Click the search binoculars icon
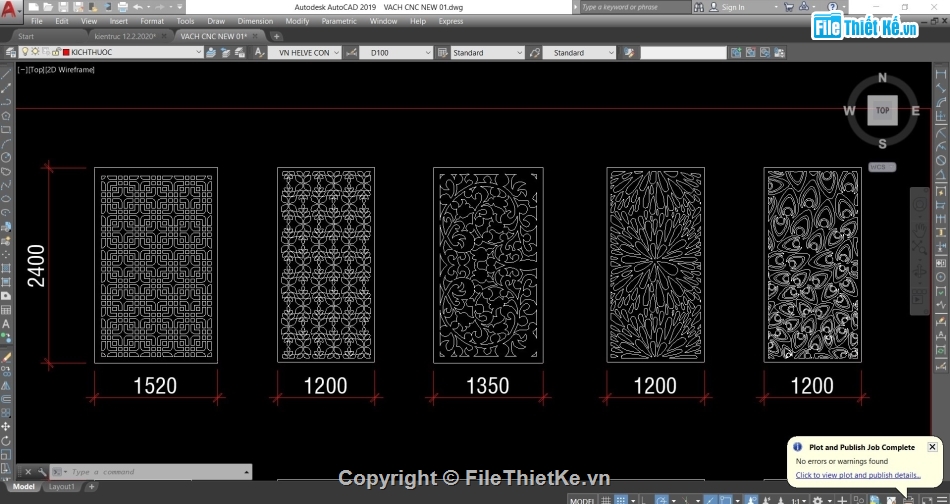 point(699,7)
